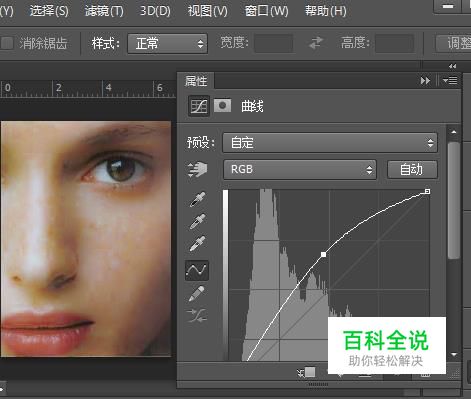This screenshot has height=399, width=471.
Task: Click the 高度 height input field
Action: 395,43
